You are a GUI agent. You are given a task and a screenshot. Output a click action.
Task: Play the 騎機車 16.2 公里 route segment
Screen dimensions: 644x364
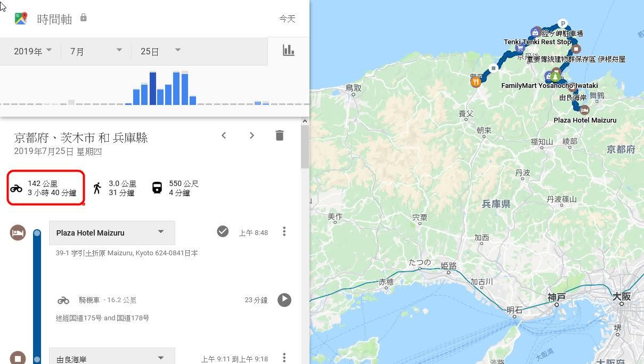[x=284, y=300]
